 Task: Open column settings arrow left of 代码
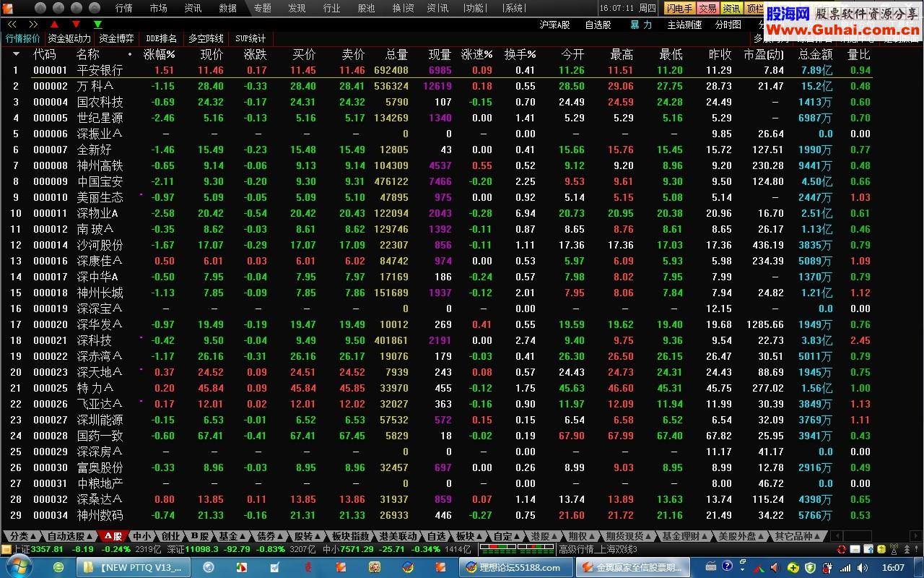16,54
